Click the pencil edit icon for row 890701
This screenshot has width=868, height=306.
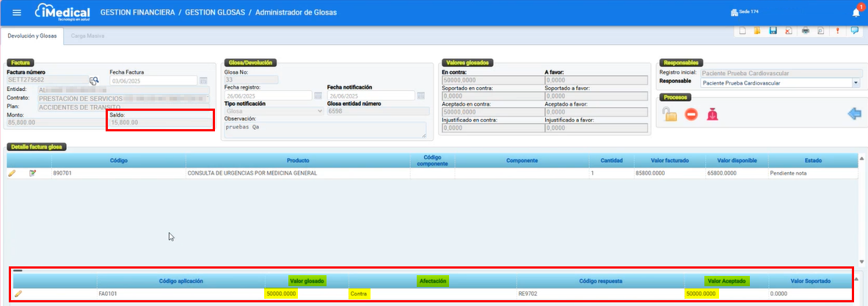12,174
